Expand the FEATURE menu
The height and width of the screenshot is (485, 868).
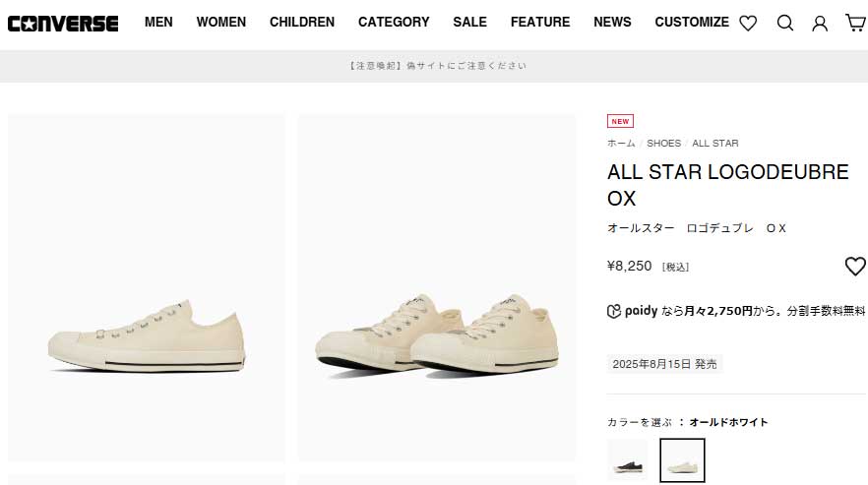(x=540, y=22)
